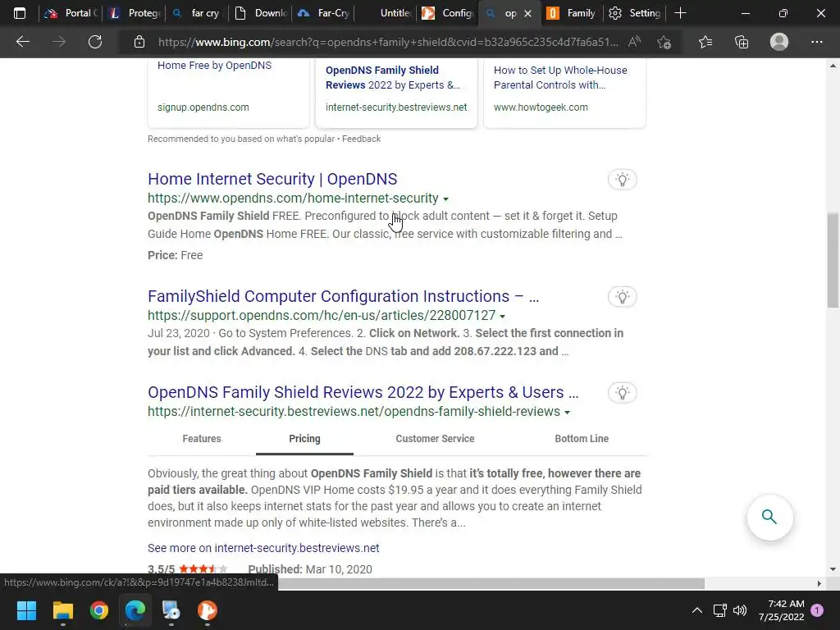
Task: Open a new browser tab
Action: [680, 13]
